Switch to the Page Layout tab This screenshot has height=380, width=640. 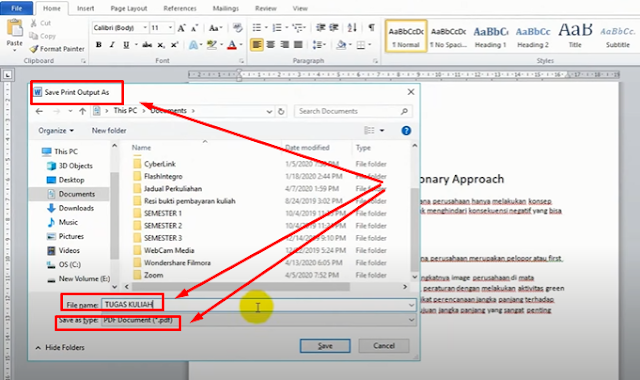pos(129,8)
